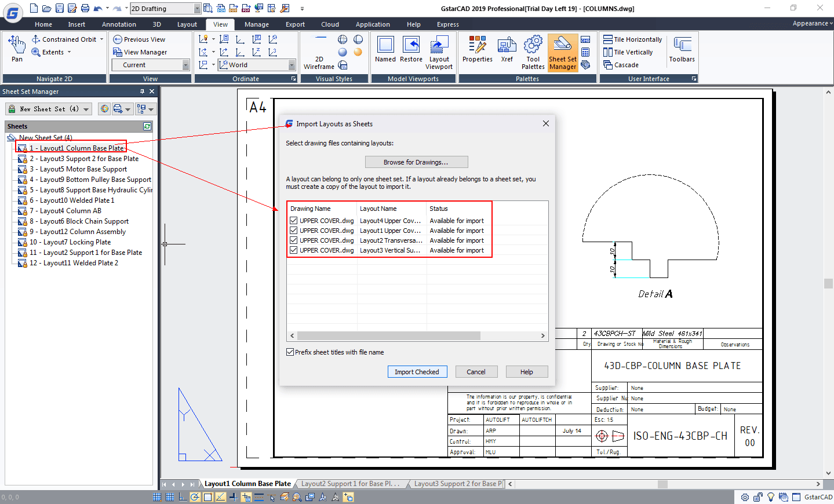The width and height of the screenshot is (834, 504).
Task: Open the Manage ribbon tab
Action: tap(257, 24)
